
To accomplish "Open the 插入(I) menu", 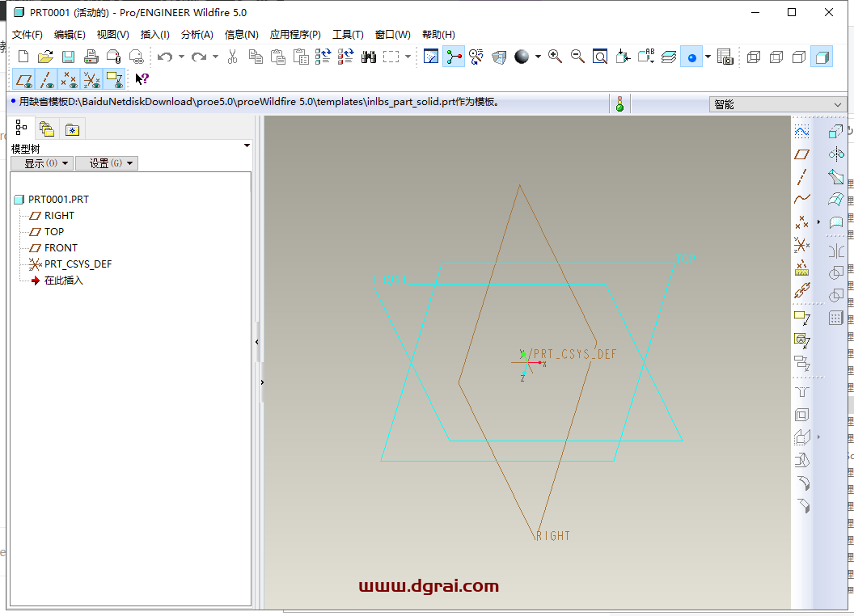I will [x=154, y=34].
